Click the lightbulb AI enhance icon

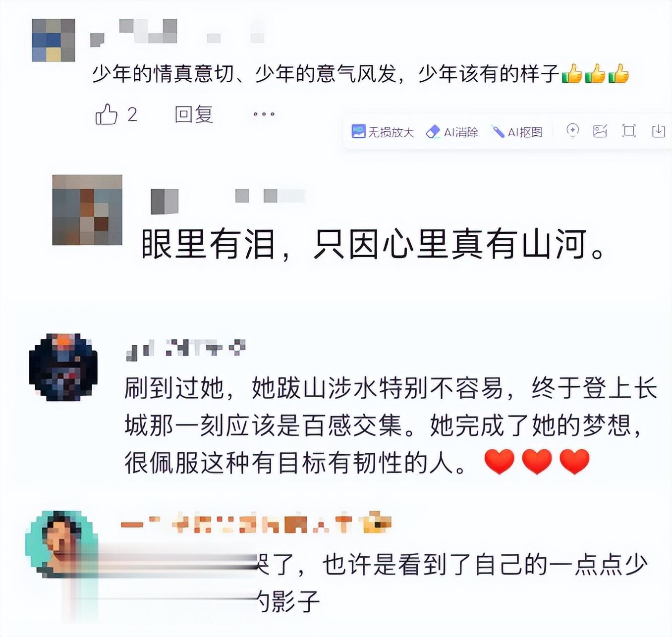[572, 131]
